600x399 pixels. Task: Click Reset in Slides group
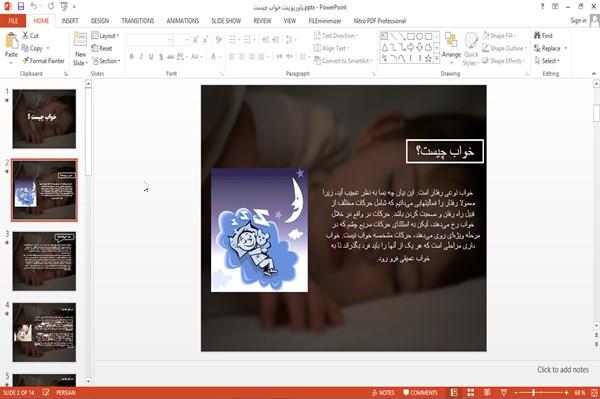click(102, 48)
